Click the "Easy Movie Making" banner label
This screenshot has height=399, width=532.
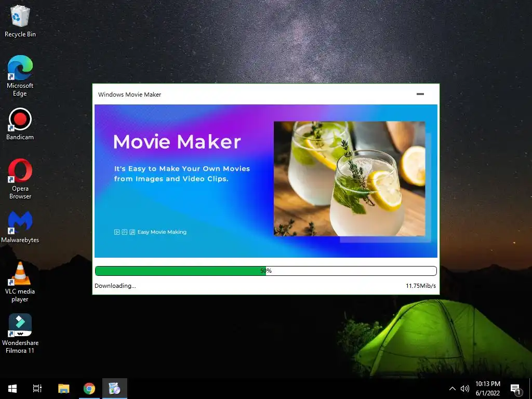pos(162,232)
